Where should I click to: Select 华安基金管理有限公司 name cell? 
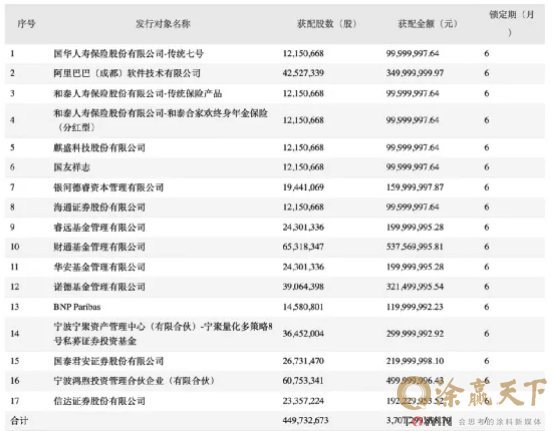click(99, 267)
